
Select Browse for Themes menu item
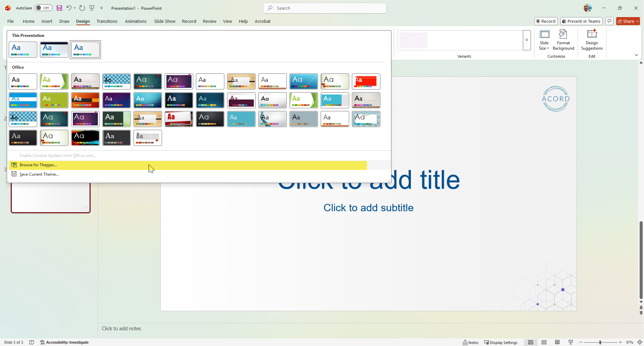coord(38,165)
